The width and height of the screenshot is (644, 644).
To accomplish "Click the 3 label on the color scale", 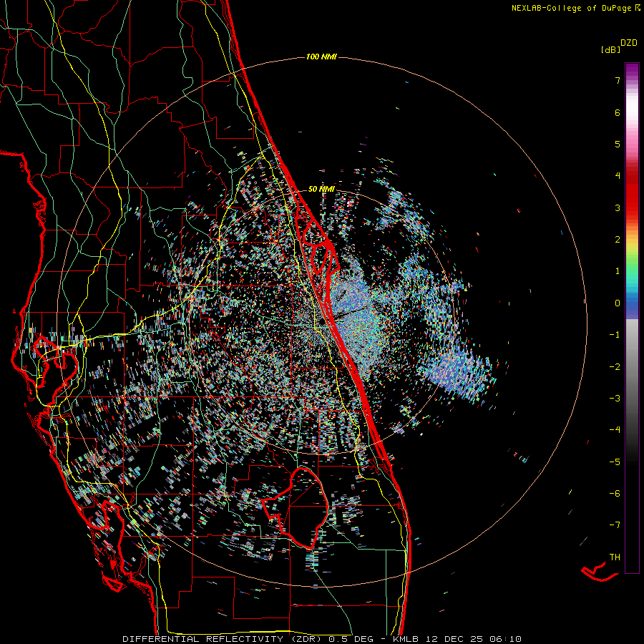I will [618, 208].
